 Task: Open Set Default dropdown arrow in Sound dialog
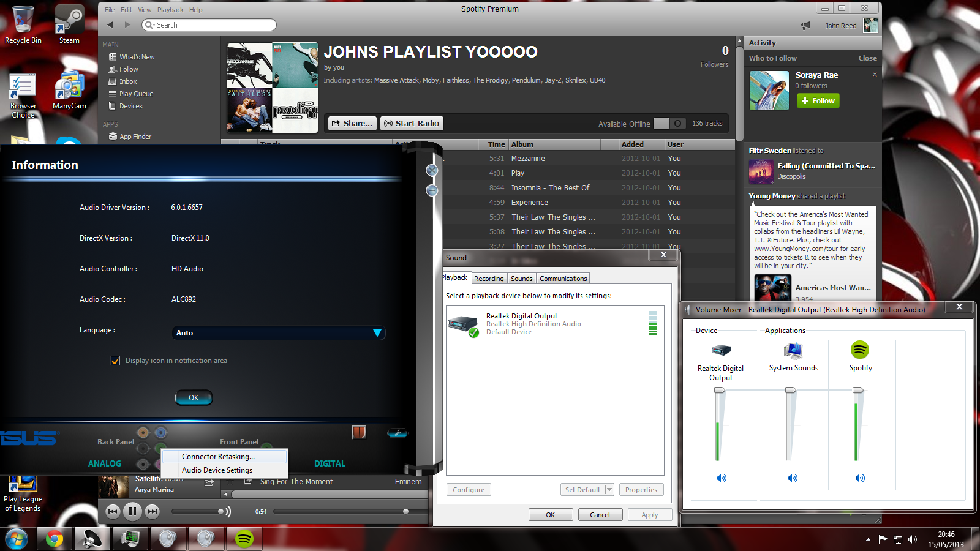click(x=609, y=490)
